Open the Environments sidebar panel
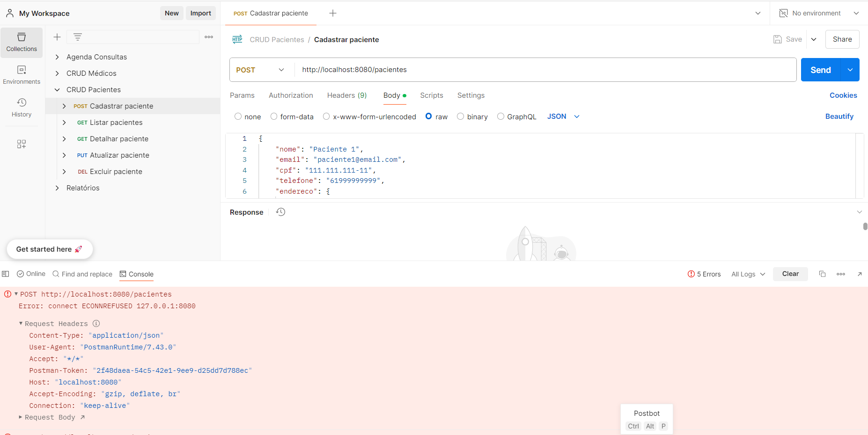Viewport: 868px width, 435px height. point(22,75)
